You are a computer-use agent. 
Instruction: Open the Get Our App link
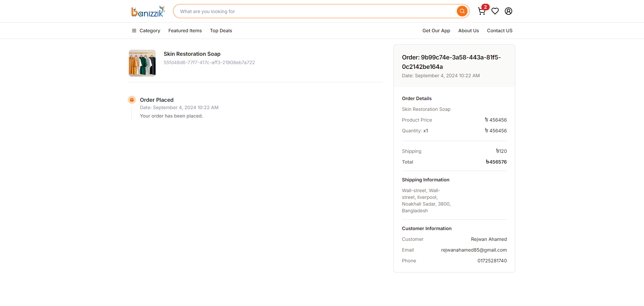(436, 31)
